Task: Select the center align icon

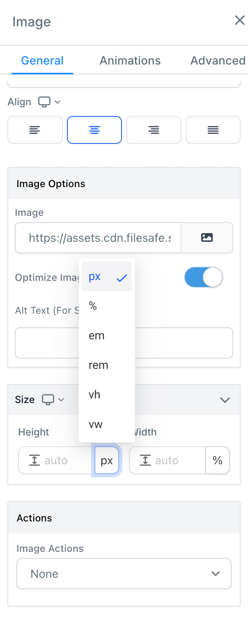Action: tap(94, 130)
